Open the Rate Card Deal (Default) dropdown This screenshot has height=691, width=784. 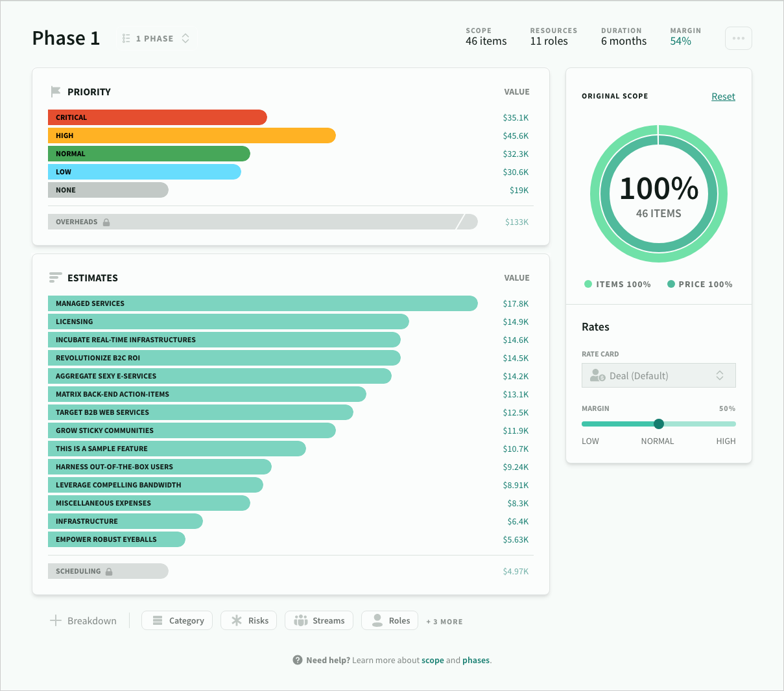pos(658,376)
